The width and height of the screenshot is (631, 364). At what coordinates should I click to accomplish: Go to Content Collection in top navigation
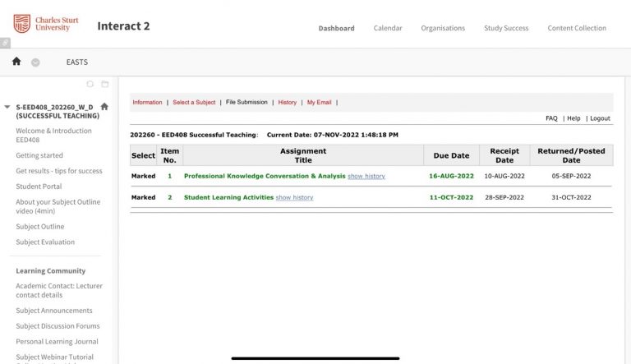click(577, 28)
